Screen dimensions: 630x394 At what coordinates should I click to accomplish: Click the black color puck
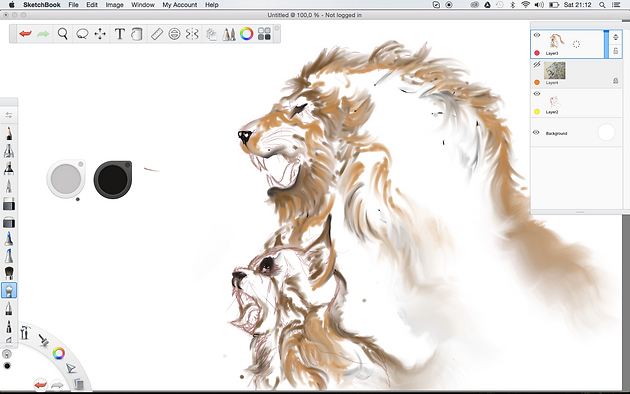(x=113, y=180)
